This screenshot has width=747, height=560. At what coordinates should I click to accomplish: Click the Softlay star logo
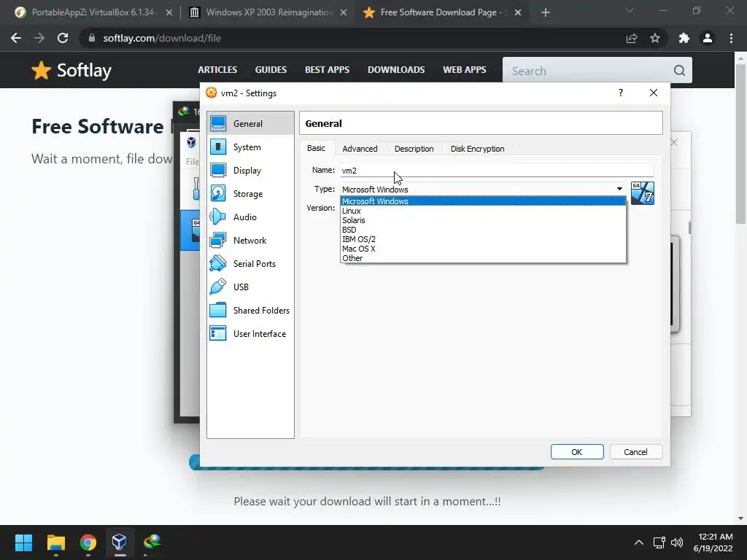click(x=42, y=71)
